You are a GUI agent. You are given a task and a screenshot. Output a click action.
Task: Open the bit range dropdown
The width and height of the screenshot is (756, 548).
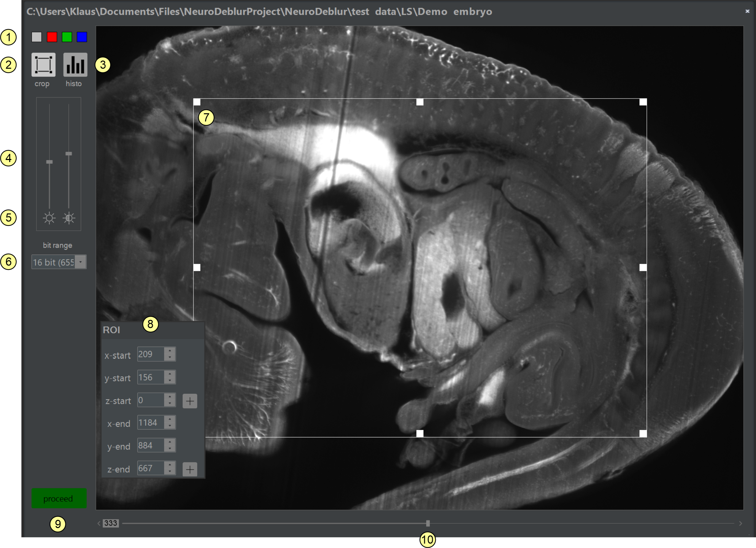(81, 262)
